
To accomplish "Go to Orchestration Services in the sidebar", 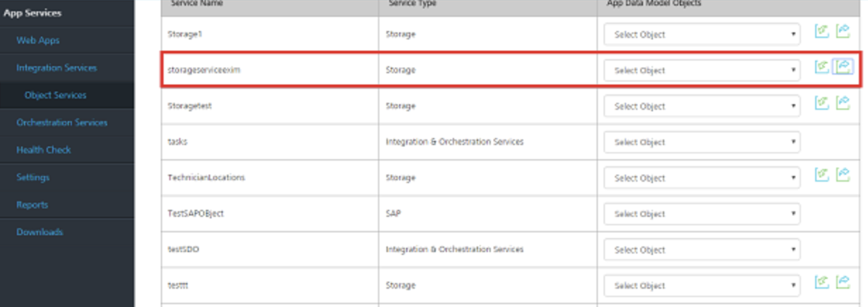I will tap(62, 123).
